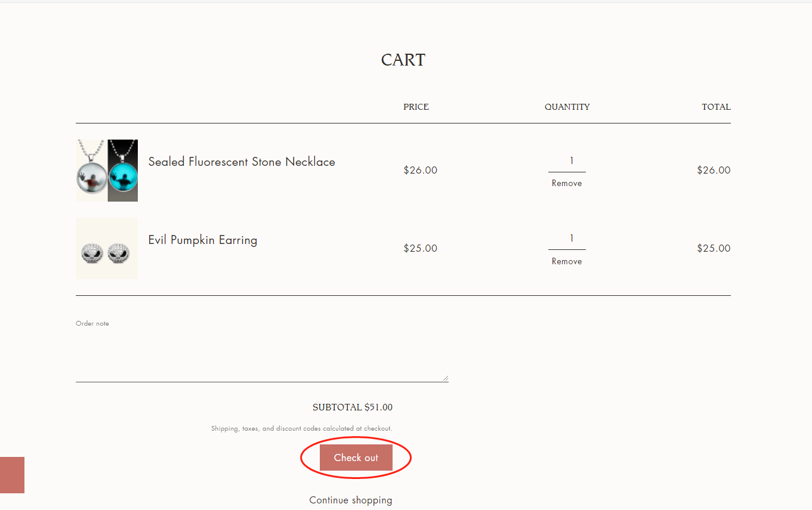Click the red square widget at left edge
Viewport: 812px width, 510px height.
pyautogui.click(x=12, y=475)
